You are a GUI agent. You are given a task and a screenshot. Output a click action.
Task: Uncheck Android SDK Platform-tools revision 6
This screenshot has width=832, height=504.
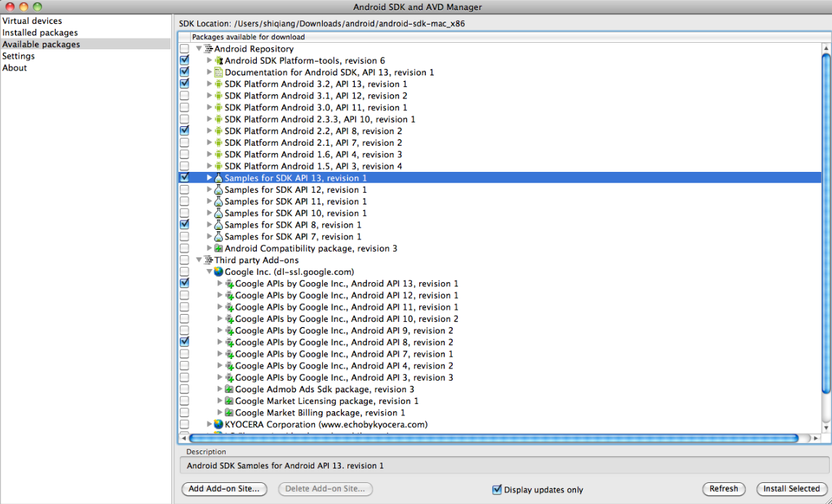[184, 60]
